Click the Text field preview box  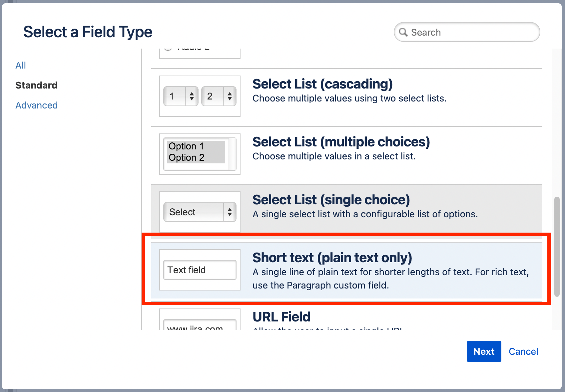[x=199, y=270]
